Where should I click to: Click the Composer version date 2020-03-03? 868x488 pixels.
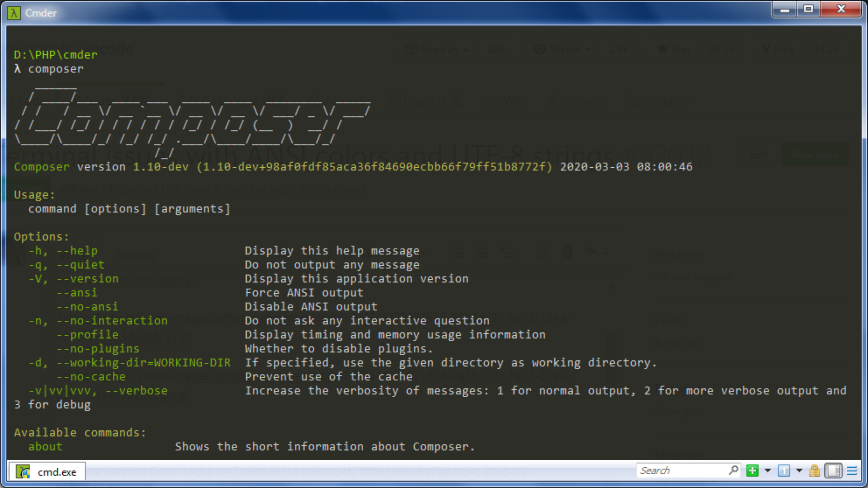pos(594,166)
